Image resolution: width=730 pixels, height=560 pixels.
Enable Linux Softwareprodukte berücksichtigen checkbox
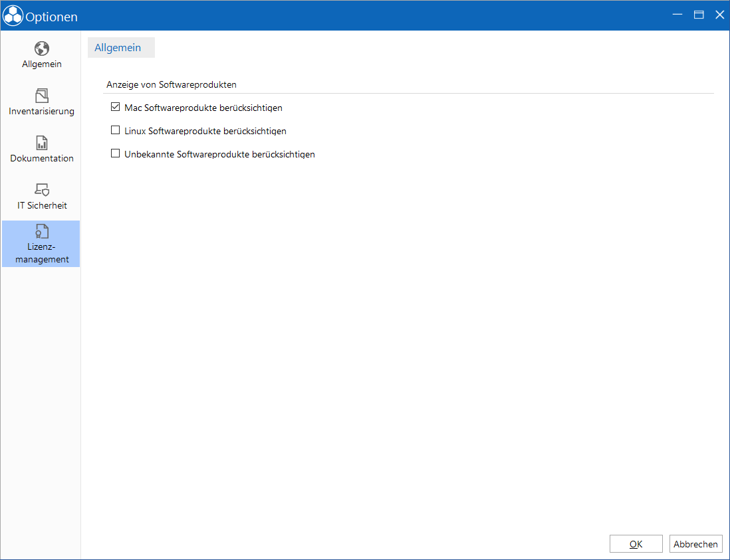click(x=115, y=131)
